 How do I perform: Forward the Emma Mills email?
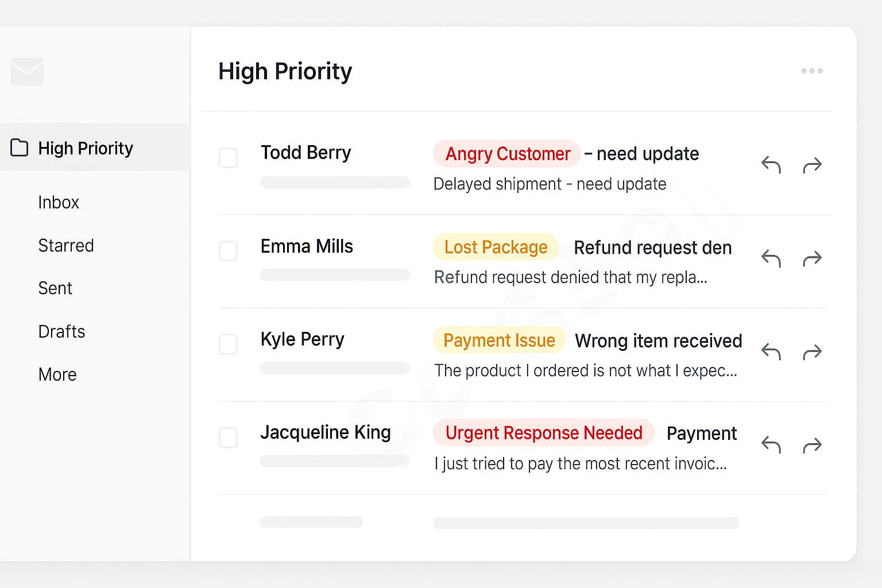pos(813,259)
